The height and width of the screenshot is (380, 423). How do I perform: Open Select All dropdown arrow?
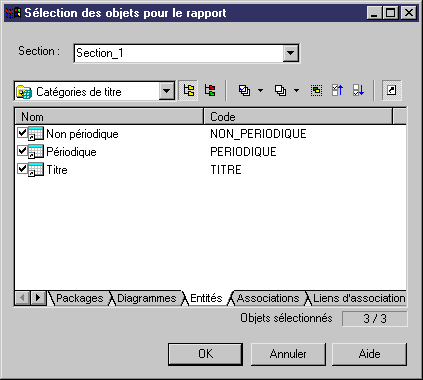260,90
